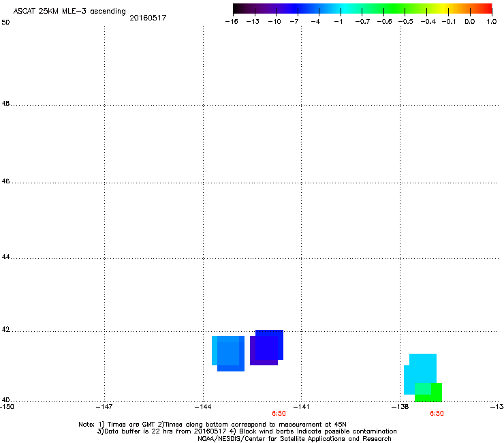Click the latitude label 48
Image resolution: width=504 pixels, height=443 pixels.
tap(5, 104)
